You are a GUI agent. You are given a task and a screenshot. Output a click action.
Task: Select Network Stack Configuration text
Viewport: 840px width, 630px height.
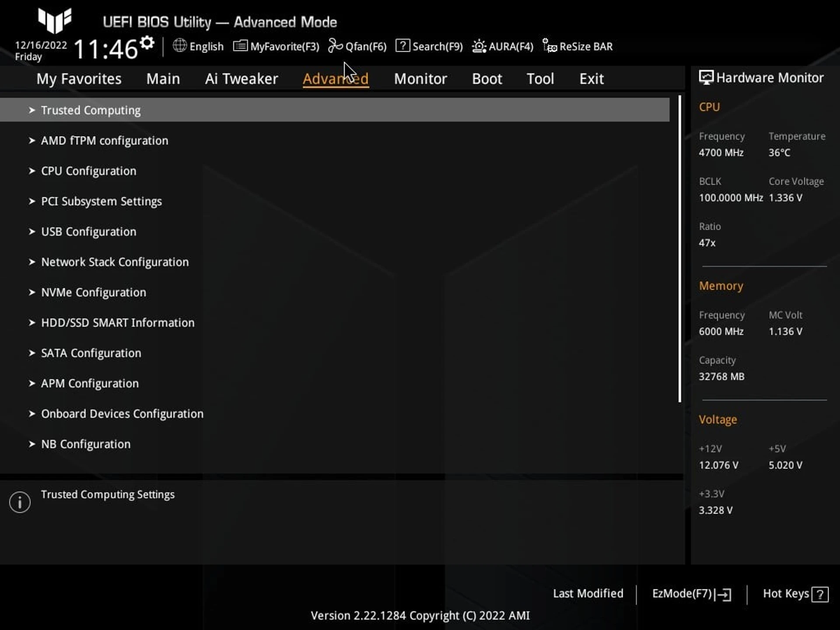tap(115, 262)
